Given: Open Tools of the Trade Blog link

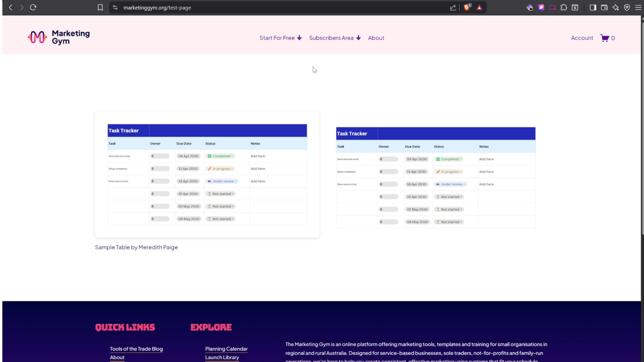Looking at the screenshot, I should [x=136, y=349].
